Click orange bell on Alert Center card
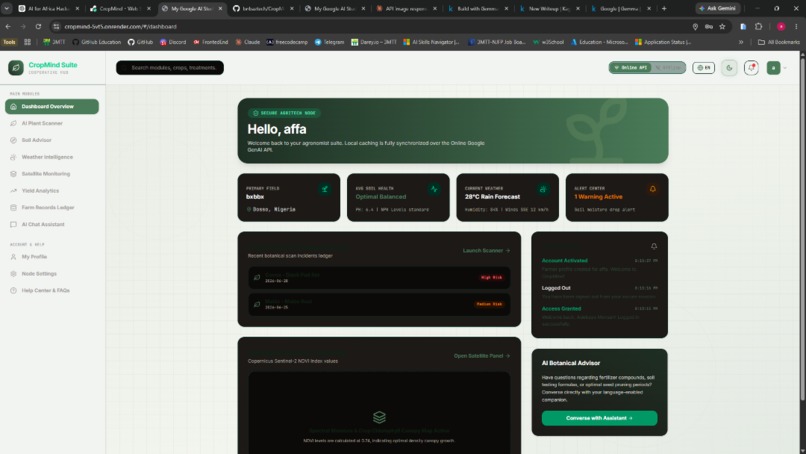Viewport: 806px width, 454px height. coord(653,189)
